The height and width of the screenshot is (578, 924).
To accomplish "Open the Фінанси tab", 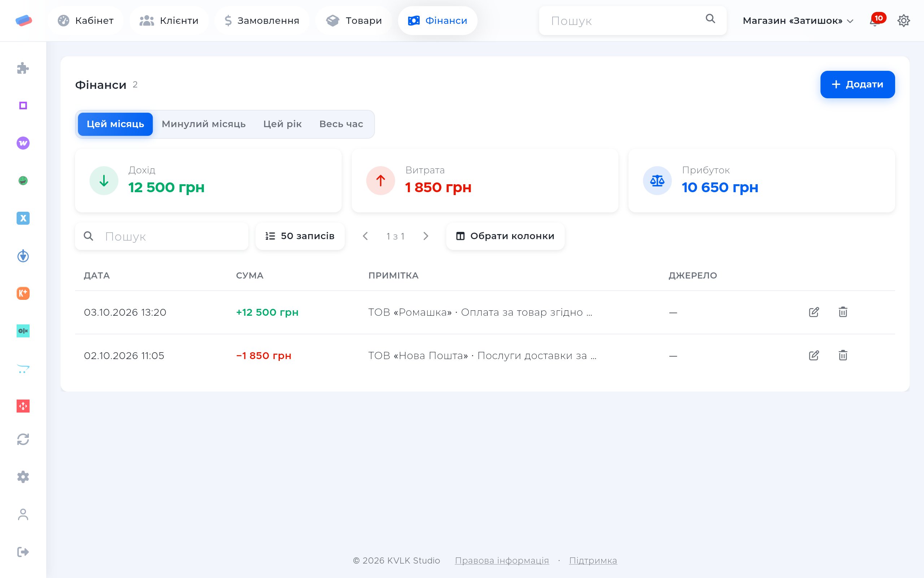I will [x=437, y=21].
